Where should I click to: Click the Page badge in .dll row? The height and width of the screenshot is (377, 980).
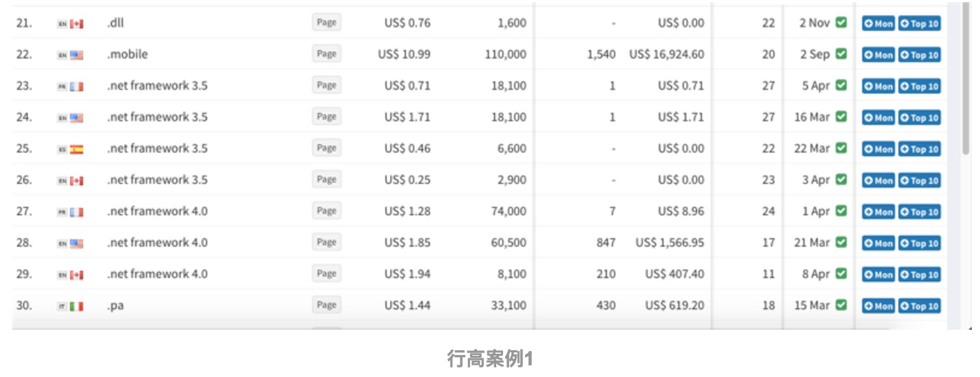click(x=327, y=23)
